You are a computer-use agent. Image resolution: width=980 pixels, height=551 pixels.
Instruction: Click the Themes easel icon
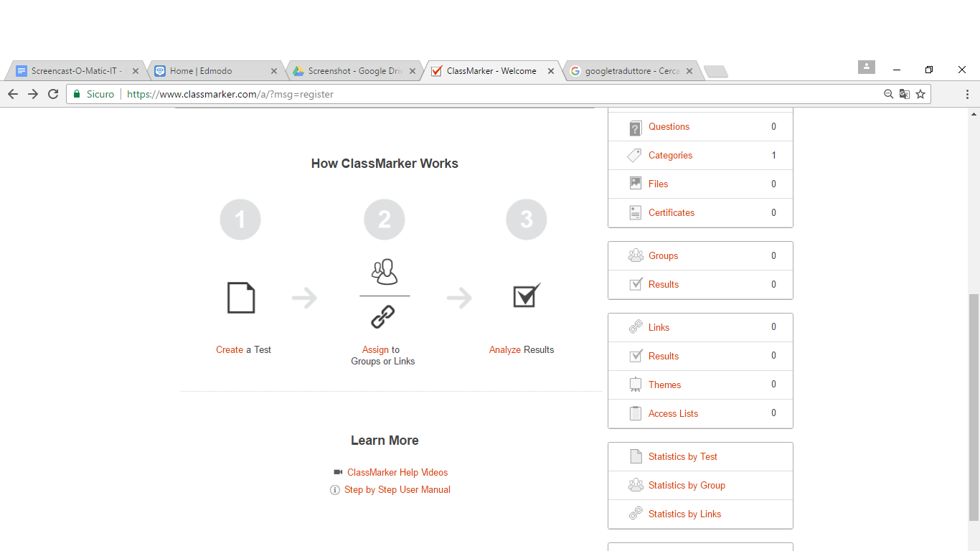coord(636,385)
